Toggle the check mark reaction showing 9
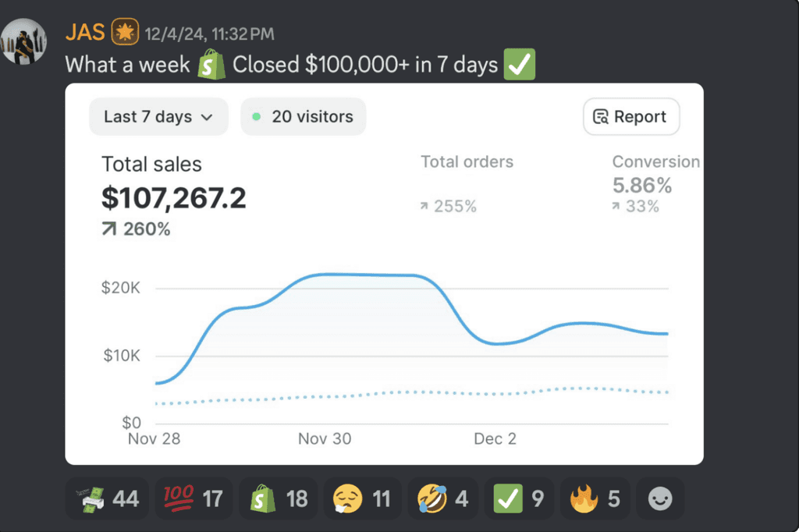Screen dimensions: 799x532 519,499
